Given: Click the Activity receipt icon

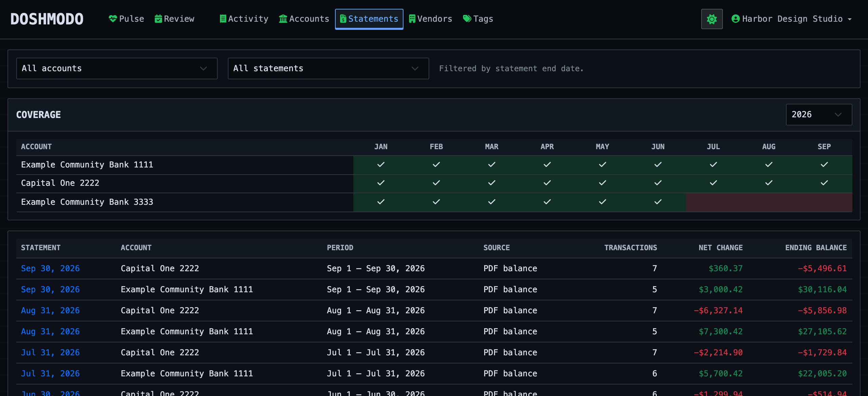Looking at the screenshot, I should (x=223, y=19).
